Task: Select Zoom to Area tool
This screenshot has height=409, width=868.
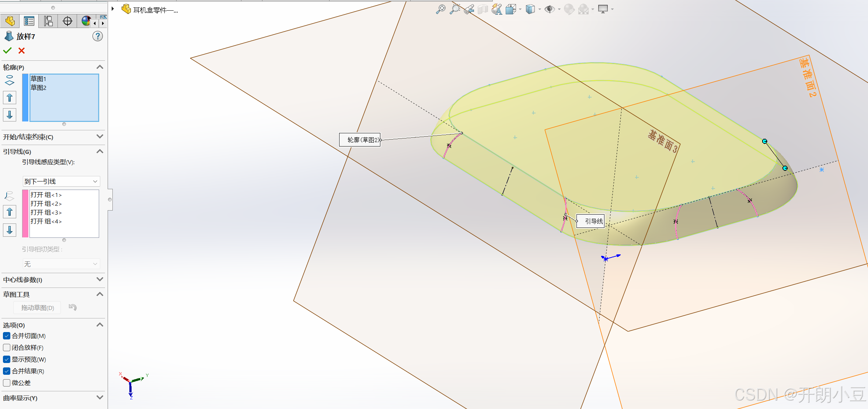Action: click(x=455, y=9)
